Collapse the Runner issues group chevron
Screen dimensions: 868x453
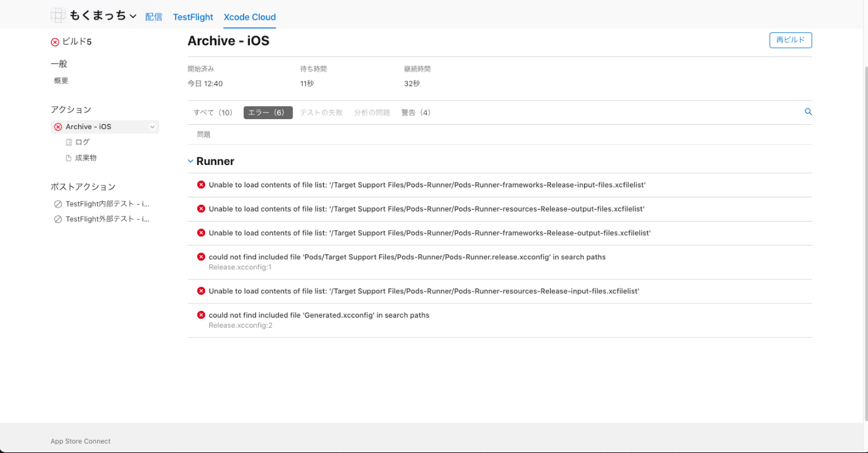pyautogui.click(x=191, y=161)
